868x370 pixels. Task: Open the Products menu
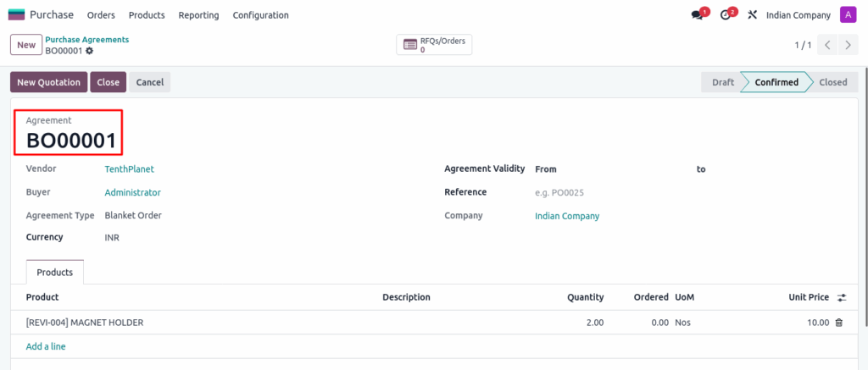[x=147, y=15]
